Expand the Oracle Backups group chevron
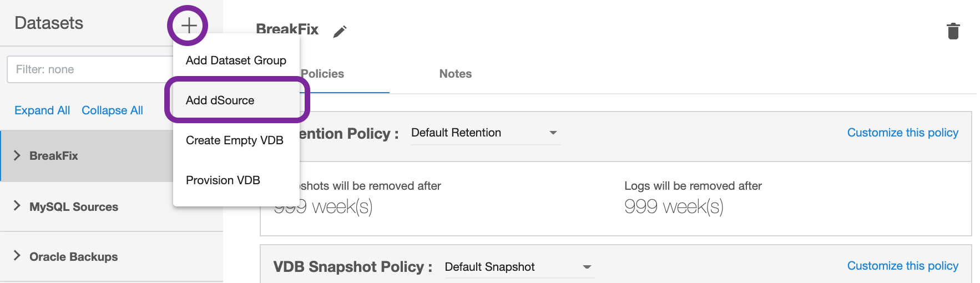This screenshot has height=283, width=980. point(17,256)
